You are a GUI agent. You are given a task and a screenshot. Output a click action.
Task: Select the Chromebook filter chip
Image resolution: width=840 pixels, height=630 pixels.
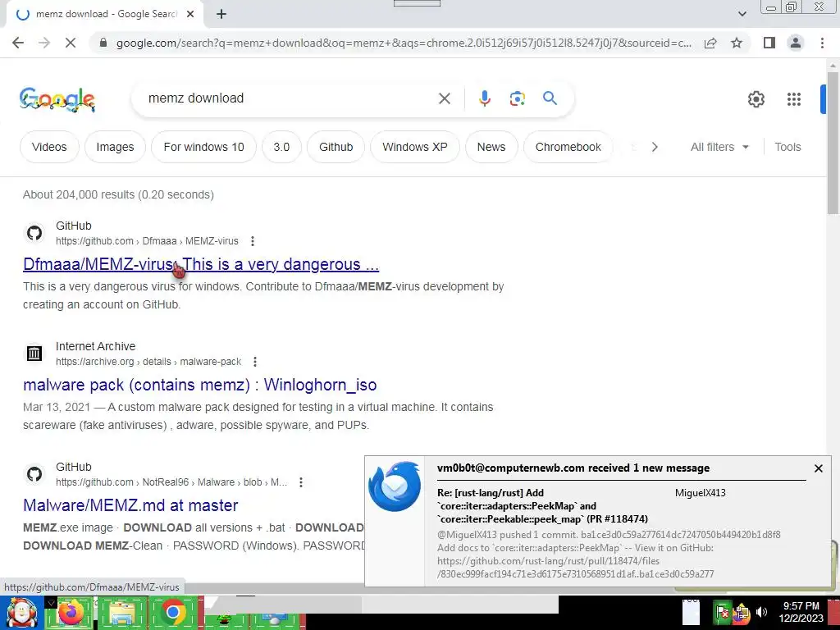point(568,147)
